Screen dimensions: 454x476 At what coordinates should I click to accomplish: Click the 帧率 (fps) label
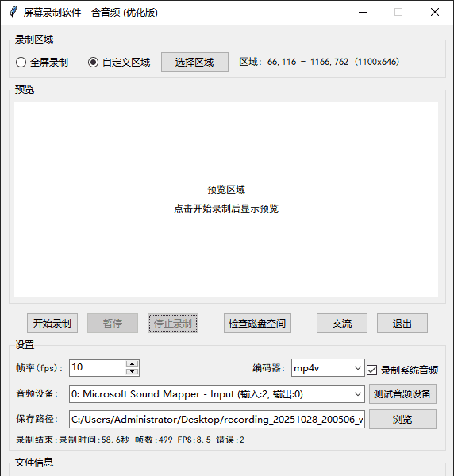coord(39,368)
